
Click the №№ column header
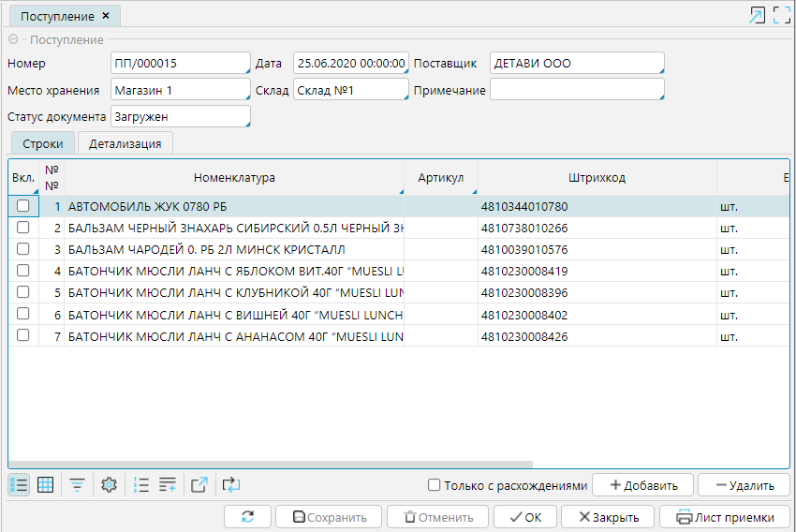coord(52,178)
